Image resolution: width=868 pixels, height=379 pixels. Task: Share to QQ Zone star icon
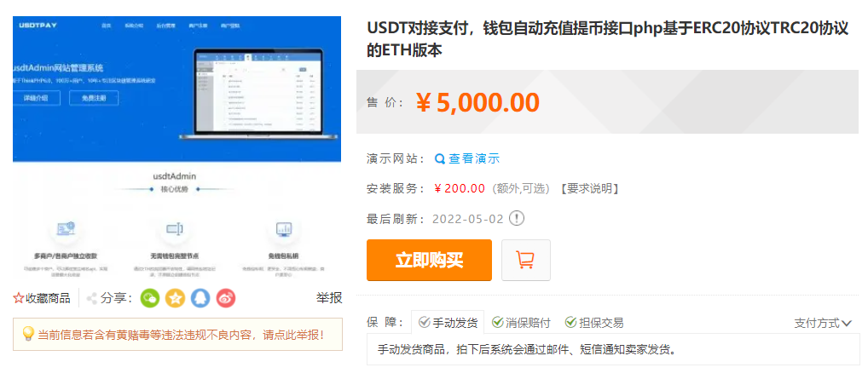(175, 298)
